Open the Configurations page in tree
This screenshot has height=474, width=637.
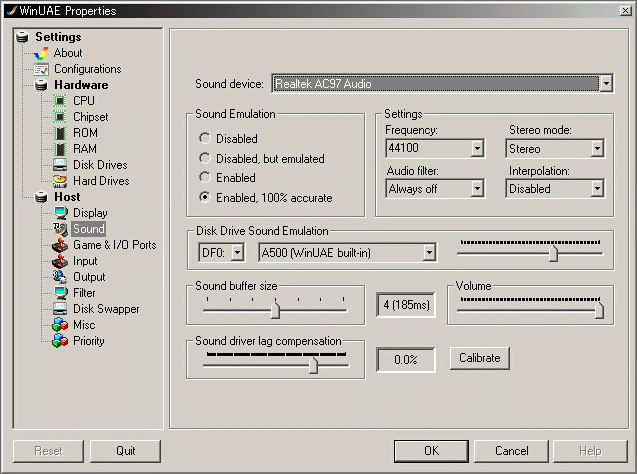pos(87,69)
